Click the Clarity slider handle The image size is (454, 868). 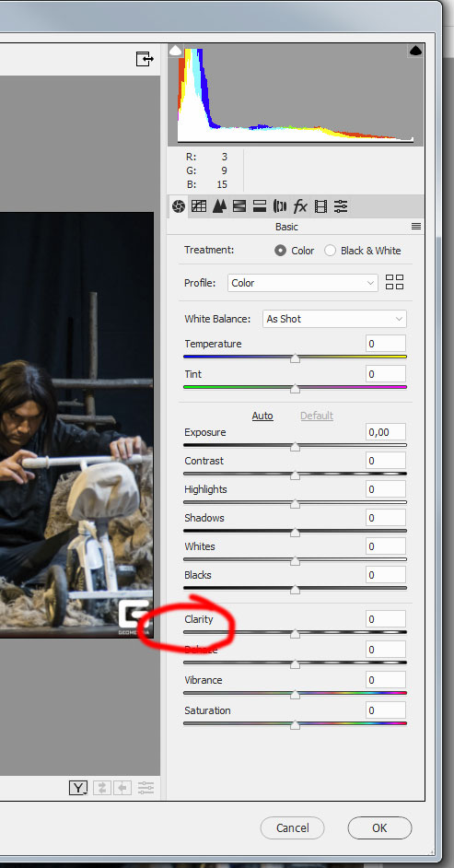point(296,633)
